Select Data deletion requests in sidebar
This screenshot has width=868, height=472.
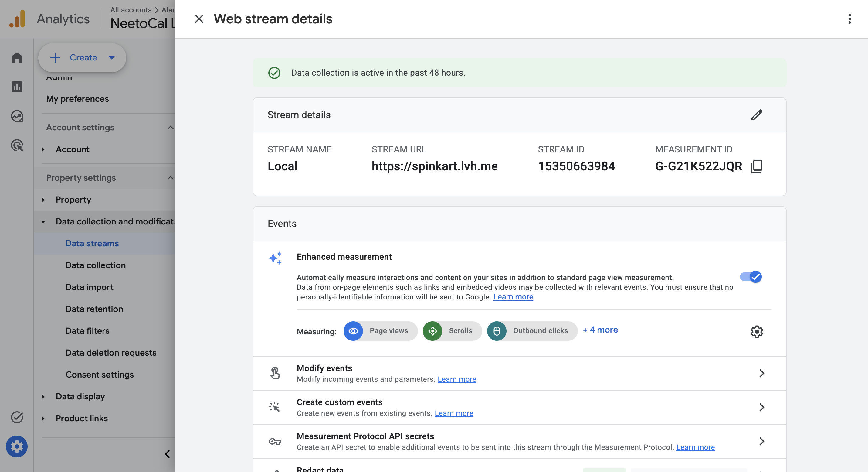click(x=111, y=353)
